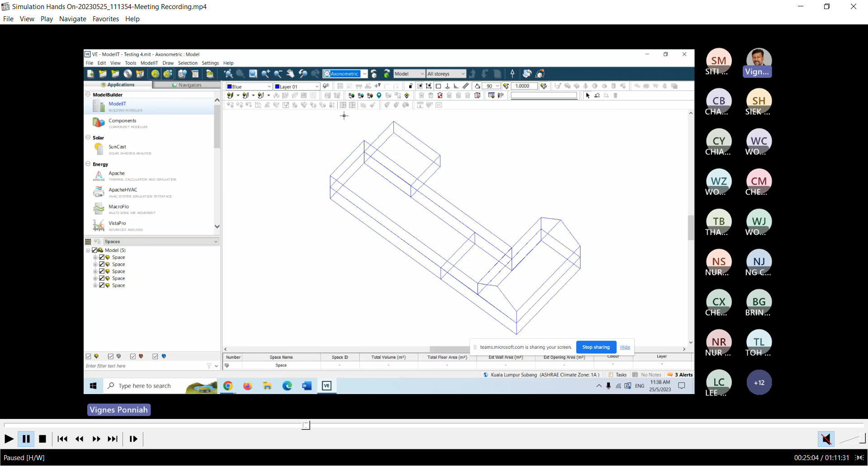Open the MacroFlo multi-zone air movement application

[x=118, y=207]
